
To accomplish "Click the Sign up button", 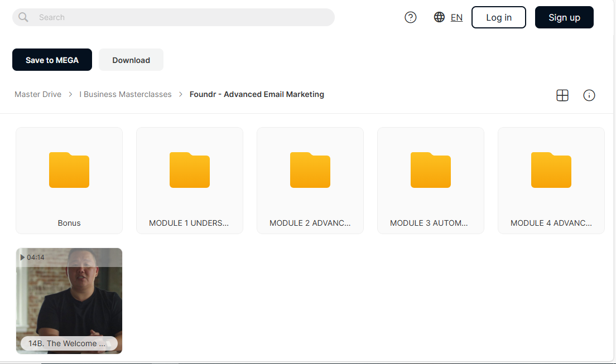I will (x=564, y=17).
